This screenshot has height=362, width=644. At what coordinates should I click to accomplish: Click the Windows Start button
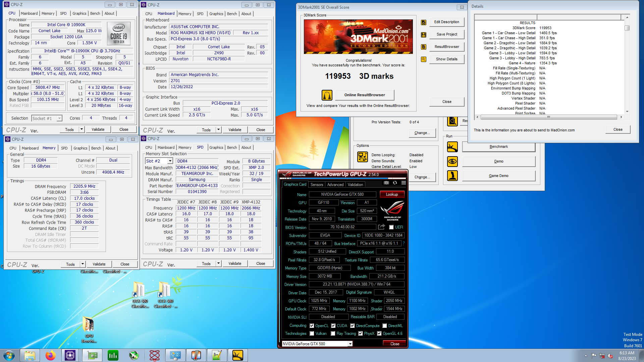click(9, 355)
